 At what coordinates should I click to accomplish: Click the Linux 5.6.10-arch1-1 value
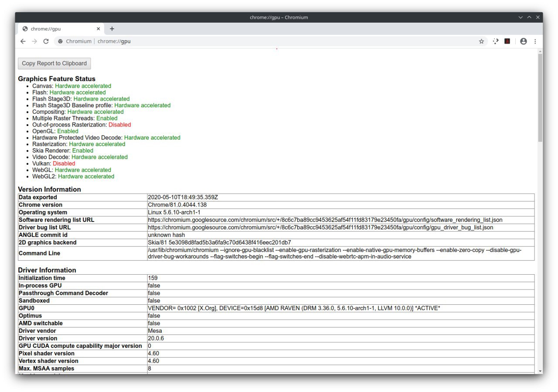[x=174, y=212]
